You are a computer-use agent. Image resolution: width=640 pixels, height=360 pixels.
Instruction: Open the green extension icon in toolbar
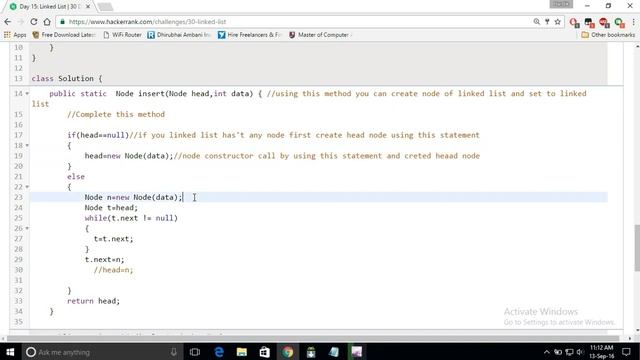tap(619, 22)
